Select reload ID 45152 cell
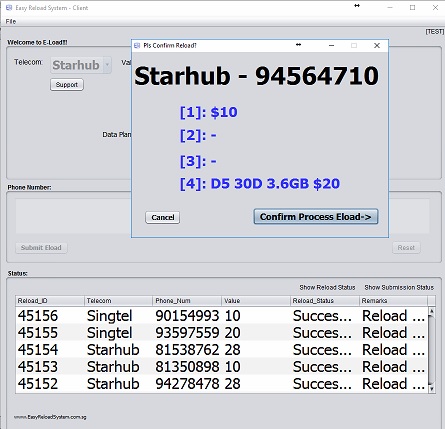Viewport: 445px width, 429px height. (x=50, y=384)
